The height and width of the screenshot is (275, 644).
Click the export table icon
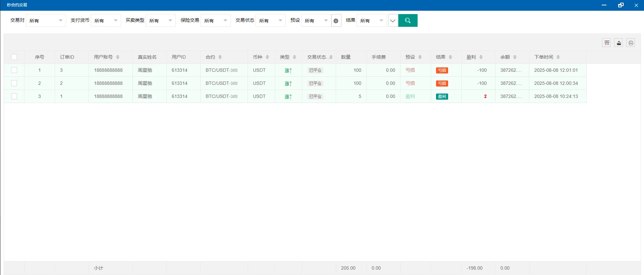point(619,43)
